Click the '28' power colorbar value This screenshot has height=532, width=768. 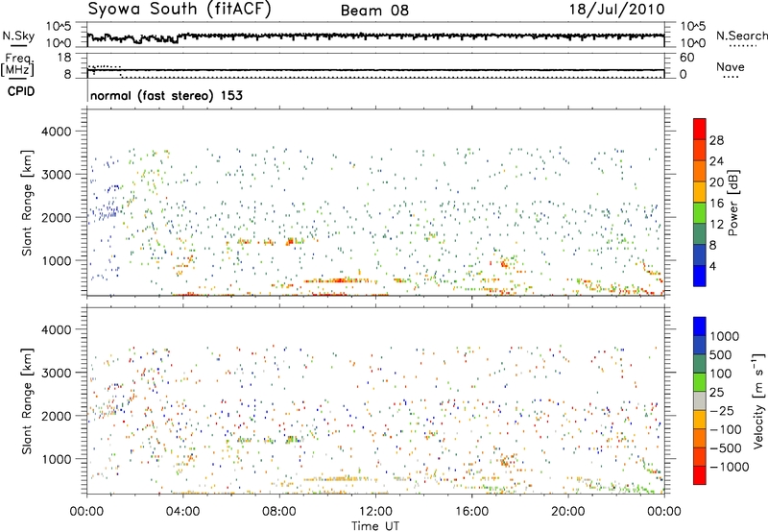click(x=716, y=140)
